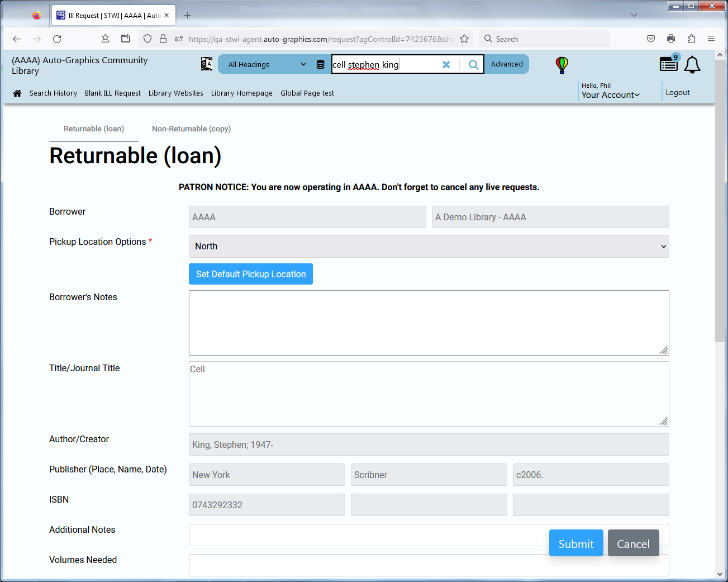Go back with the browser back arrow
This screenshot has height=582, width=728.
point(17,39)
